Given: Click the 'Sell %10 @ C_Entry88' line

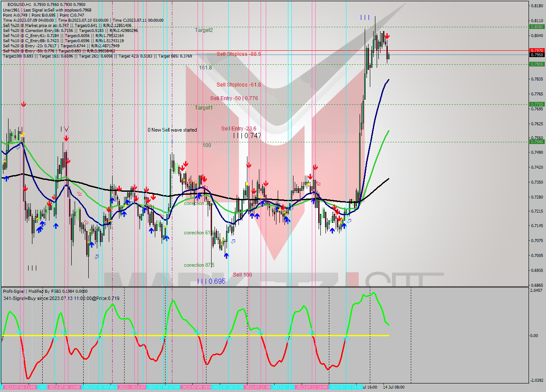Looking at the screenshot, I should (63, 40).
